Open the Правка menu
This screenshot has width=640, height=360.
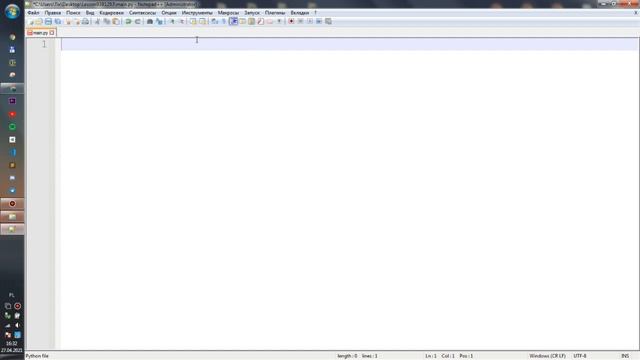[53, 13]
